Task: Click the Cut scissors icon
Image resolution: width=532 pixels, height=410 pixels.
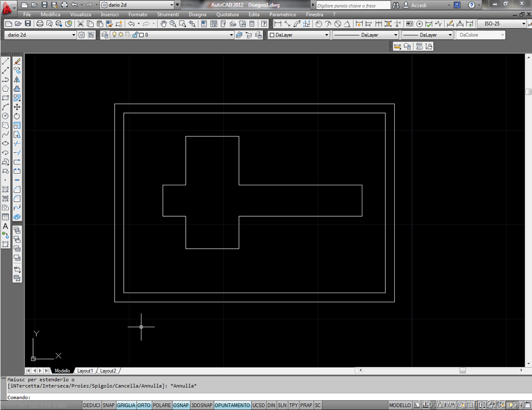Action: click(x=81, y=24)
